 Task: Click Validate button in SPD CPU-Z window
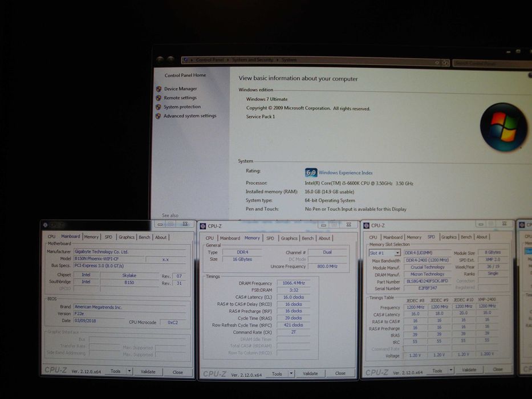click(469, 370)
